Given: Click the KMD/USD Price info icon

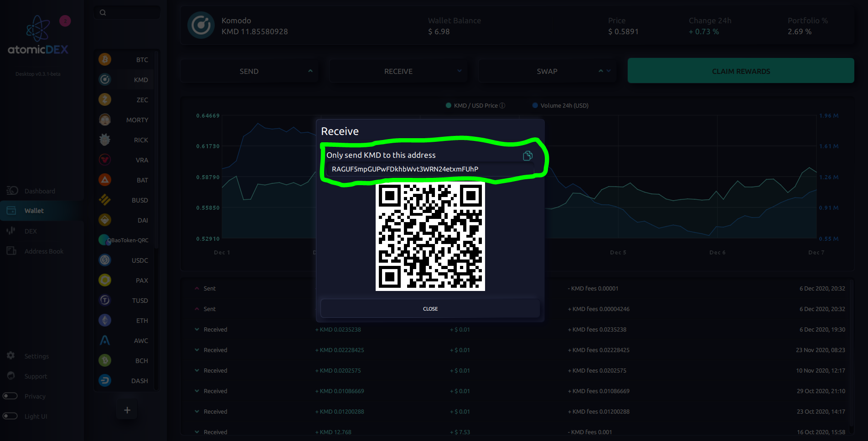Looking at the screenshot, I should pos(502,106).
